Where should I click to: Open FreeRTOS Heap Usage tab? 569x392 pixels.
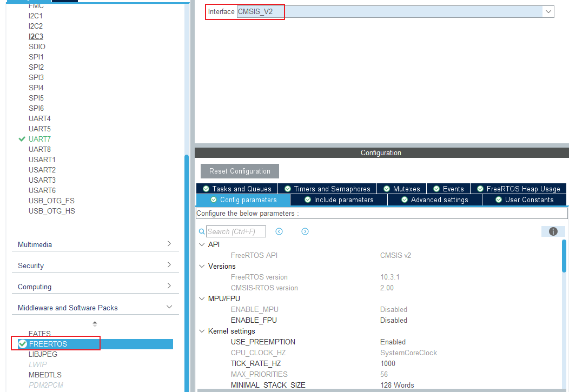coord(519,189)
